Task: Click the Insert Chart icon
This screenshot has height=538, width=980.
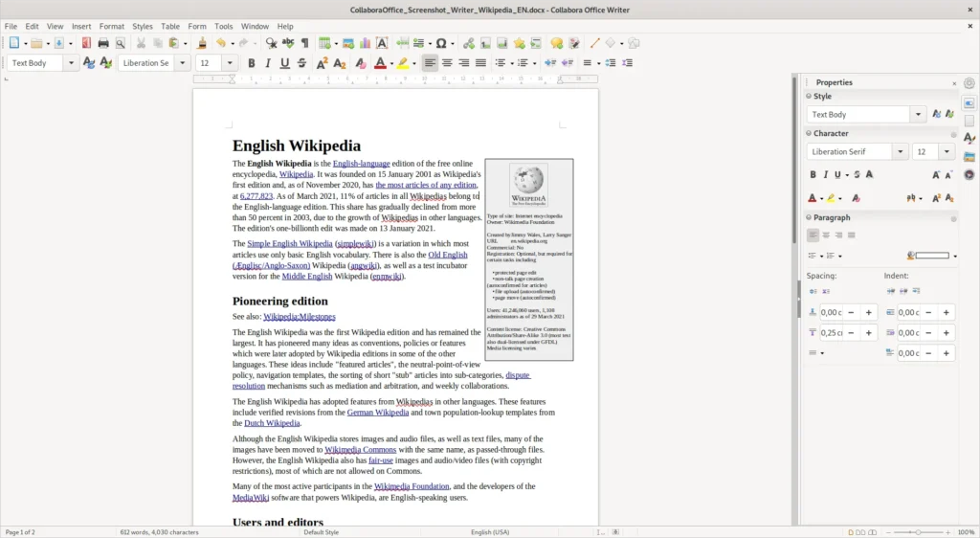Action: [365, 43]
